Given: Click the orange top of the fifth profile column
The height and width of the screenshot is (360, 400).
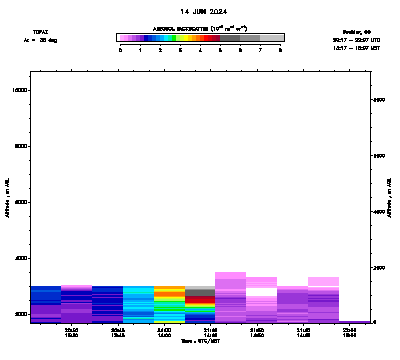Looking at the screenshot, I should pos(169,287).
